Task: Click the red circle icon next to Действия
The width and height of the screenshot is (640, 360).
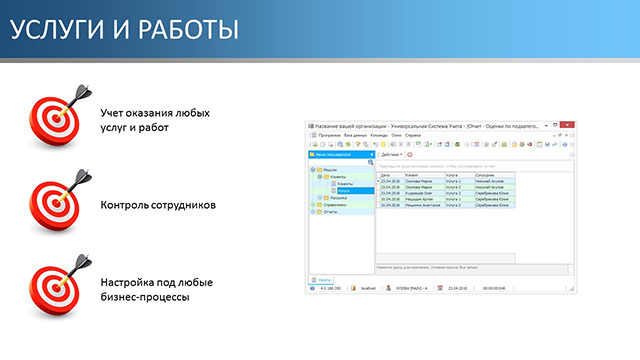Action: tap(410, 155)
